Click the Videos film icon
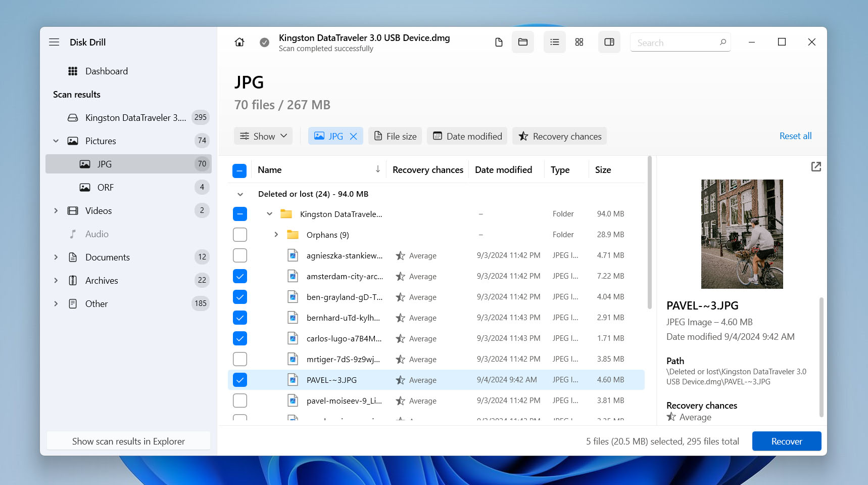The image size is (868, 485). tap(73, 211)
